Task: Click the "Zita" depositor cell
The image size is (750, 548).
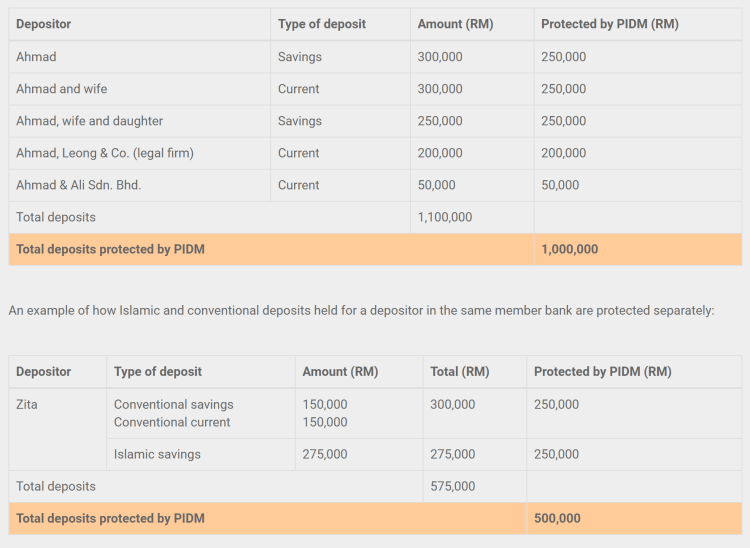Action: (x=27, y=405)
